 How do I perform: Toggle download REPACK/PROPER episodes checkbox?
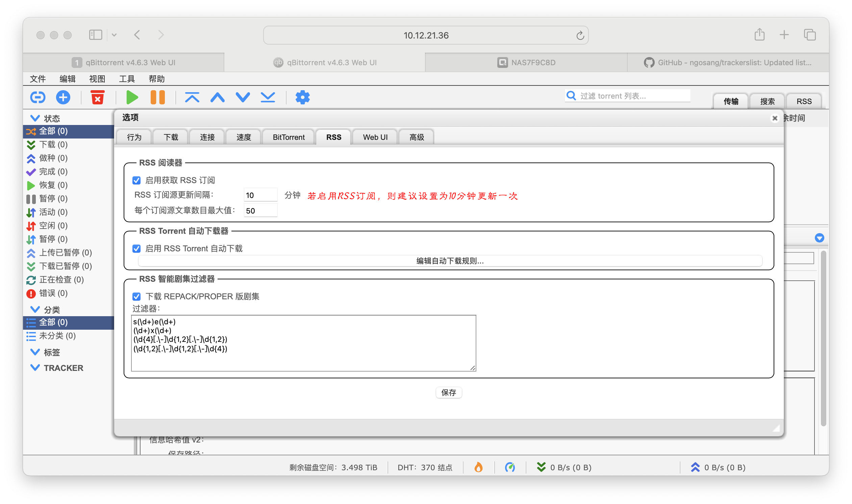pos(136,297)
